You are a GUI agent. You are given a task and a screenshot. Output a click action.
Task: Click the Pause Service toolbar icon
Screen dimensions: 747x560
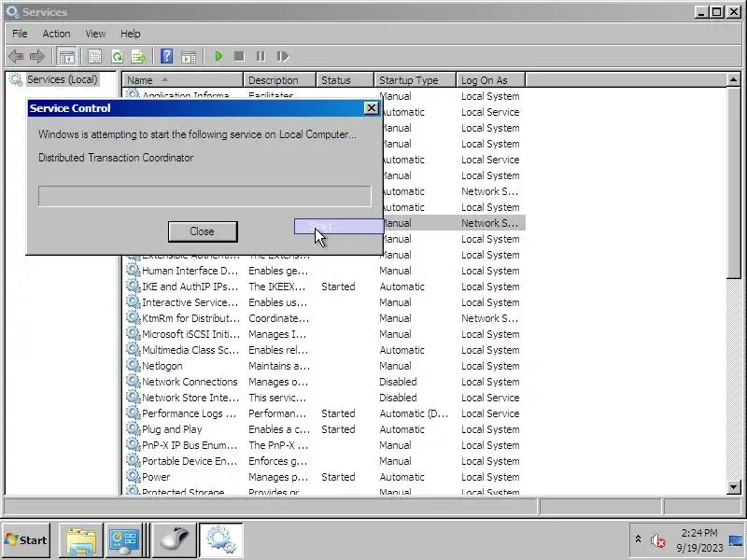[x=261, y=56]
